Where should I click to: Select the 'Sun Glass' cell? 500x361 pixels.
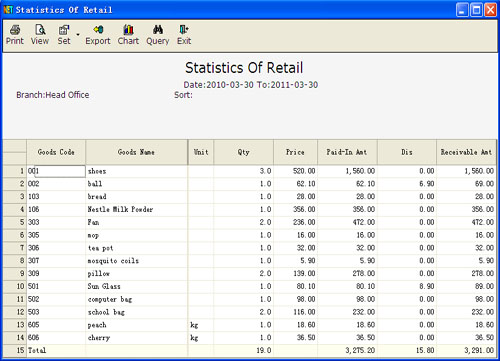click(x=137, y=286)
